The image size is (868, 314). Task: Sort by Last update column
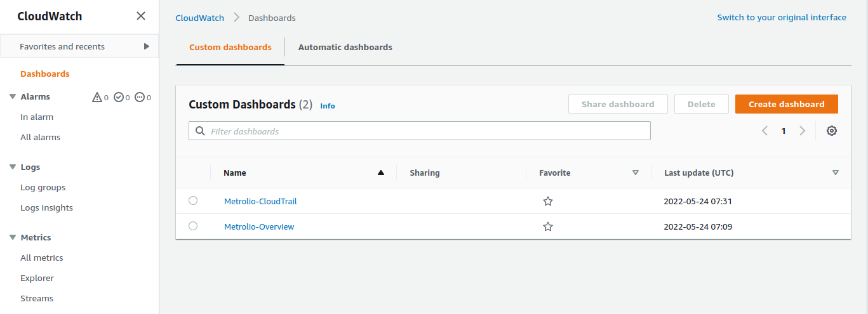(x=835, y=173)
